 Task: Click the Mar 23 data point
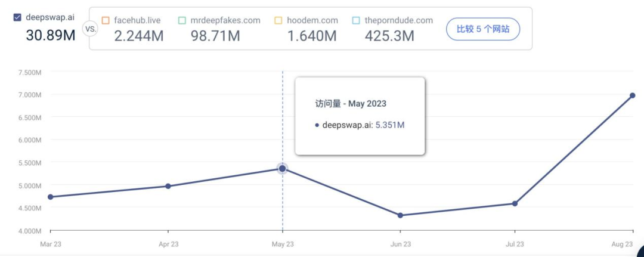pos(51,197)
